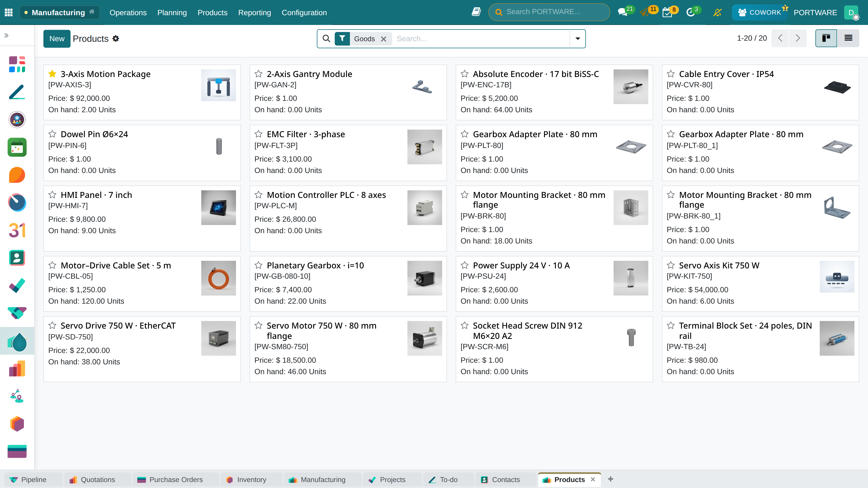Viewport: 868px width, 488px height.
Task: Open activities calendar icon with badge 8
Action: pos(667,12)
